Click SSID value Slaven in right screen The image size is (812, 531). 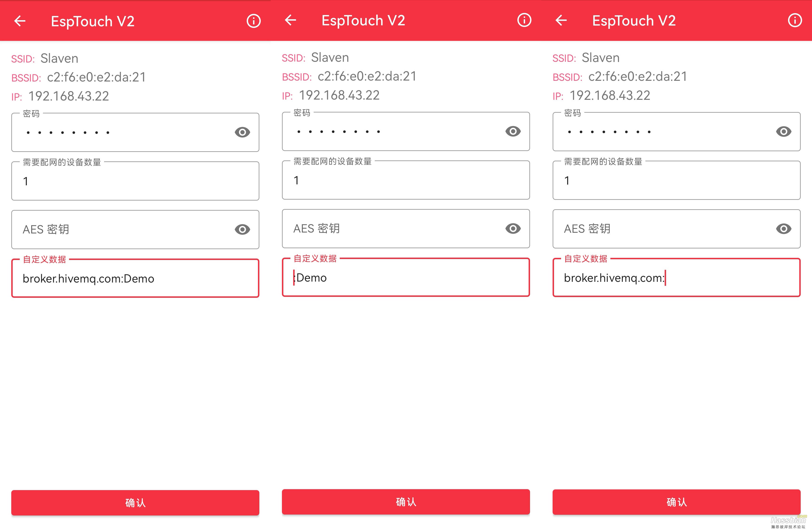point(601,58)
